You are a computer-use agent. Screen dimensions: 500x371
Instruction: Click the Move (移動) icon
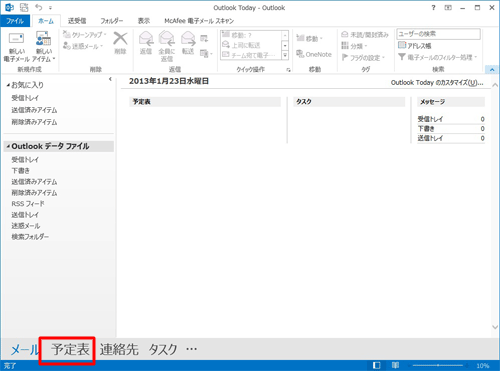pos(300,38)
